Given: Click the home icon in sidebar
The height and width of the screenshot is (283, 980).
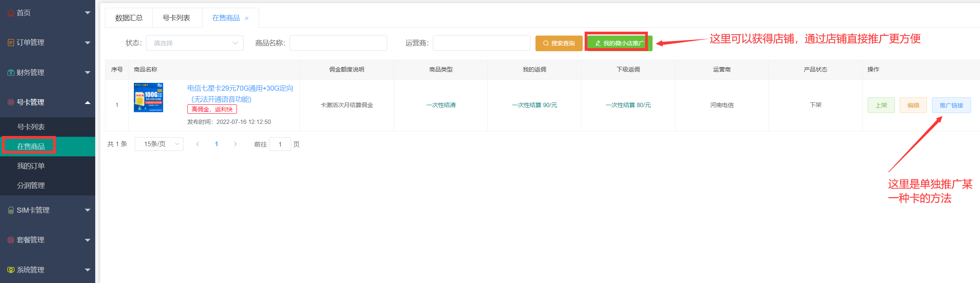Looking at the screenshot, I should click(x=11, y=13).
